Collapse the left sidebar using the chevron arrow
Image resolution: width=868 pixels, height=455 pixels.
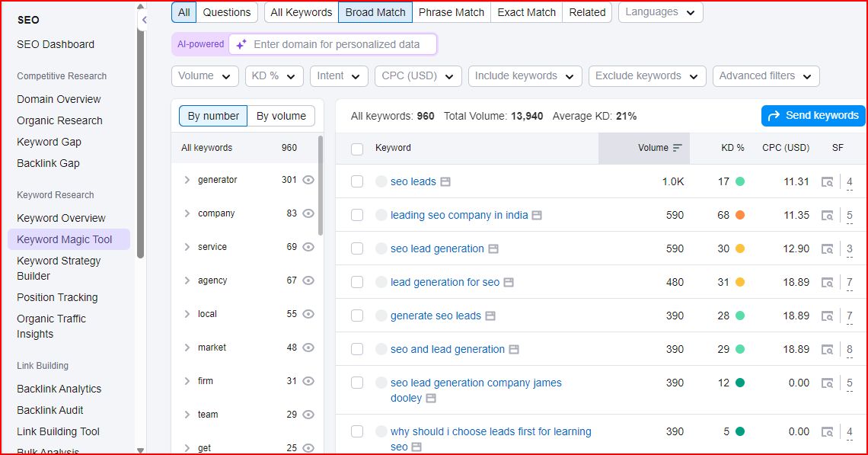pyautogui.click(x=145, y=21)
